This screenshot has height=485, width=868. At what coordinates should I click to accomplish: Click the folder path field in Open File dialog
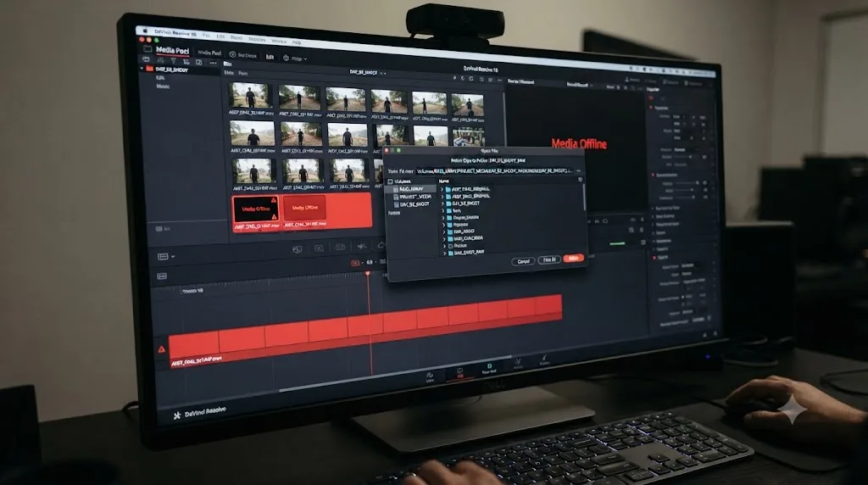click(494, 171)
